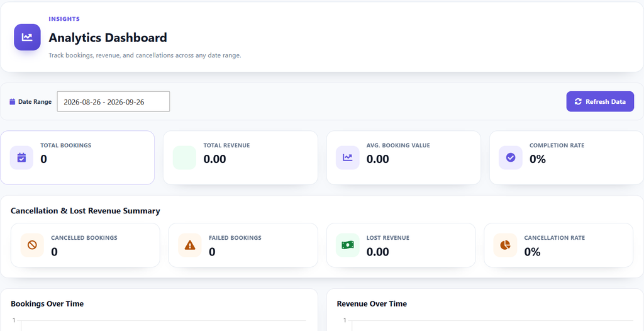Click the Lost Revenue money bill icon
This screenshot has width=644, height=331.
pos(347,245)
